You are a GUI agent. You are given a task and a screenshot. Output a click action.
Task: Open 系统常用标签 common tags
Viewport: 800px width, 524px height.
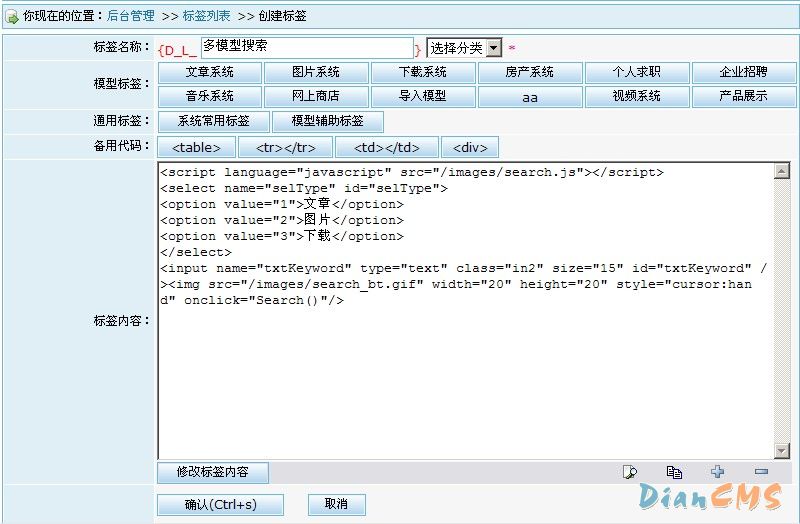tap(214, 121)
